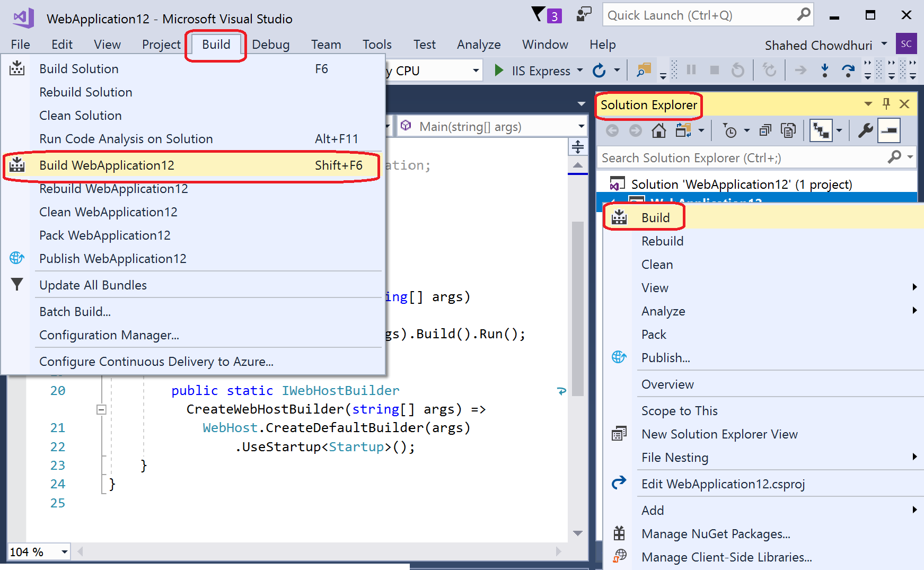924x570 pixels.
Task: Click Collapse All icon in Solution Explorer
Action: point(765,130)
